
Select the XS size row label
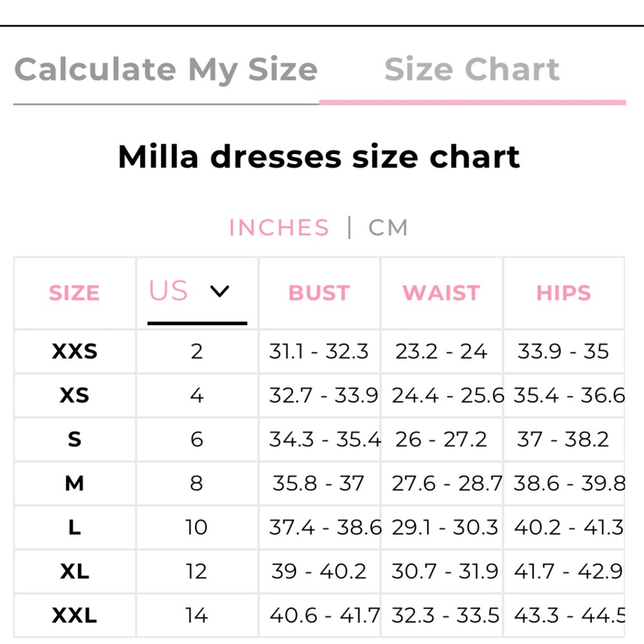pyautogui.click(x=74, y=395)
